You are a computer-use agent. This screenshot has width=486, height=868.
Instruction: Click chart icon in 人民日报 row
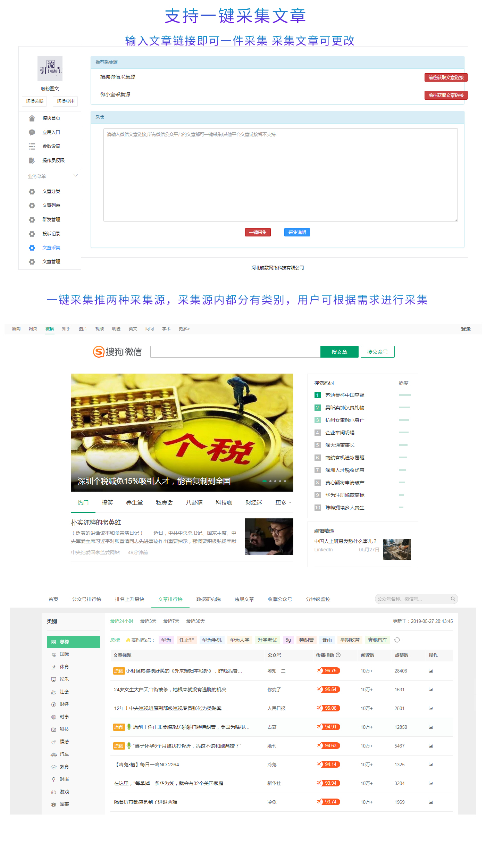pyautogui.click(x=430, y=708)
